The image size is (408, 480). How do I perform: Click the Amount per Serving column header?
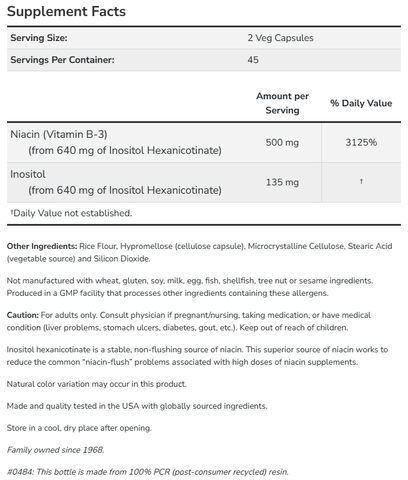click(x=282, y=103)
